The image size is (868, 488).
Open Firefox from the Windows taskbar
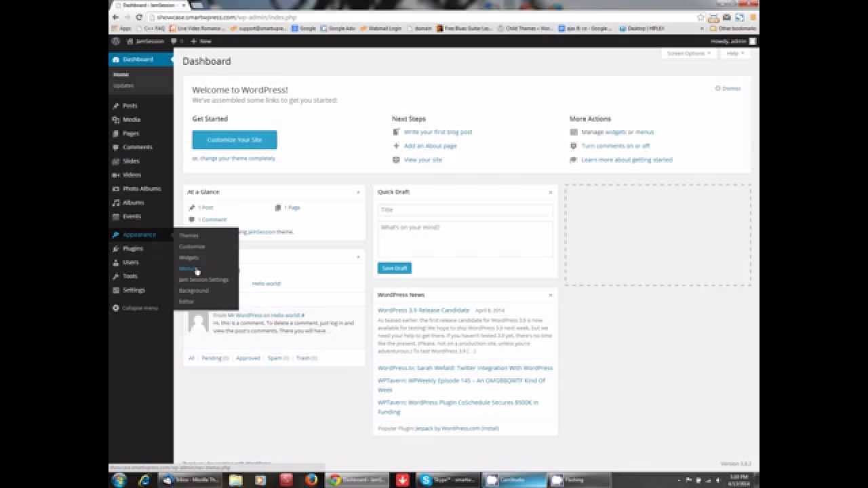pyautogui.click(x=311, y=480)
